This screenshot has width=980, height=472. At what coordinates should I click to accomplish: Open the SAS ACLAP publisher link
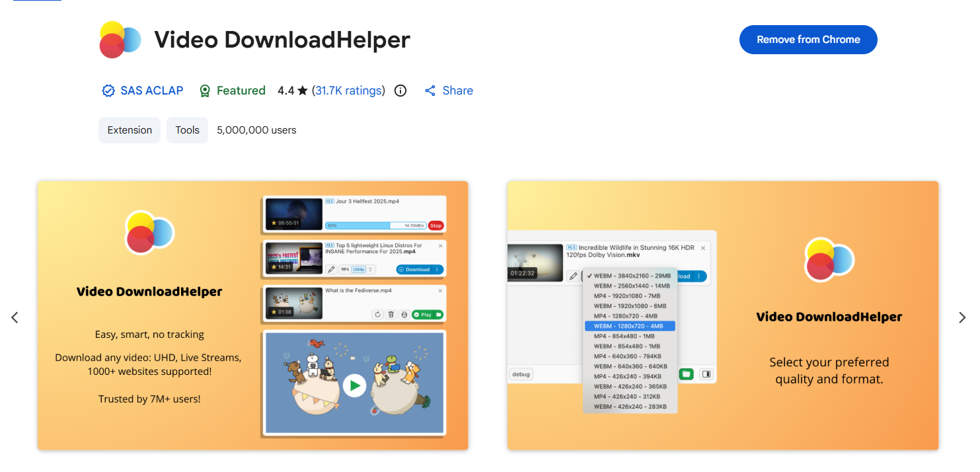click(x=143, y=91)
